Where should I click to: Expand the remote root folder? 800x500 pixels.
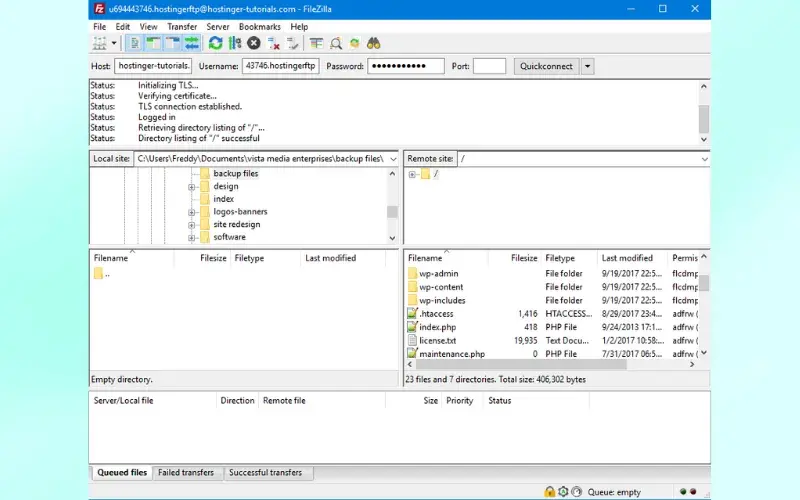tap(412, 174)
